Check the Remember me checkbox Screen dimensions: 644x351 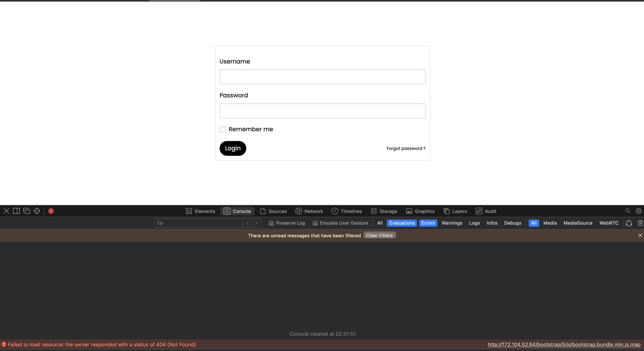point(223,129)
